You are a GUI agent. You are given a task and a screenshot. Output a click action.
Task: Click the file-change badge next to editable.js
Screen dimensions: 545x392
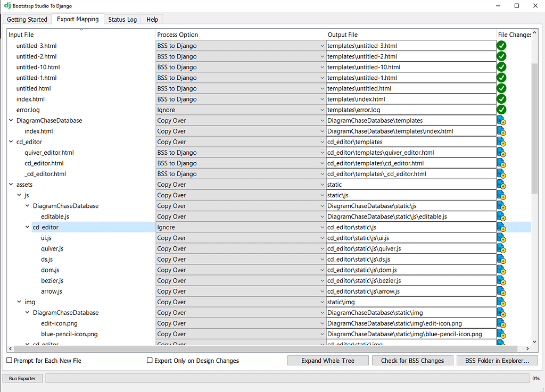coord(501,216)
